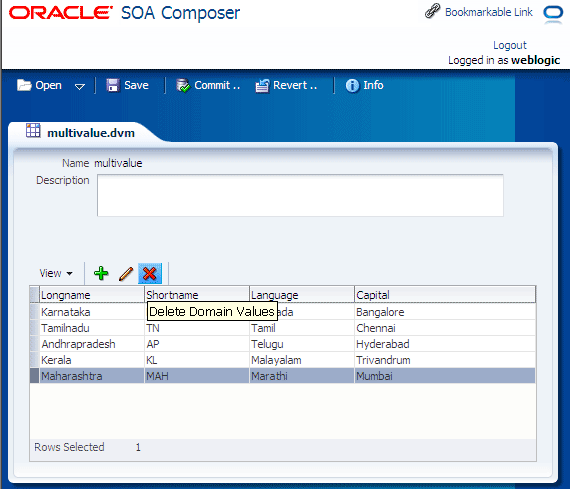This screenshot has height=489, width=570.
Task: Revert the changes via Revert label
Action: coord(295,85)
